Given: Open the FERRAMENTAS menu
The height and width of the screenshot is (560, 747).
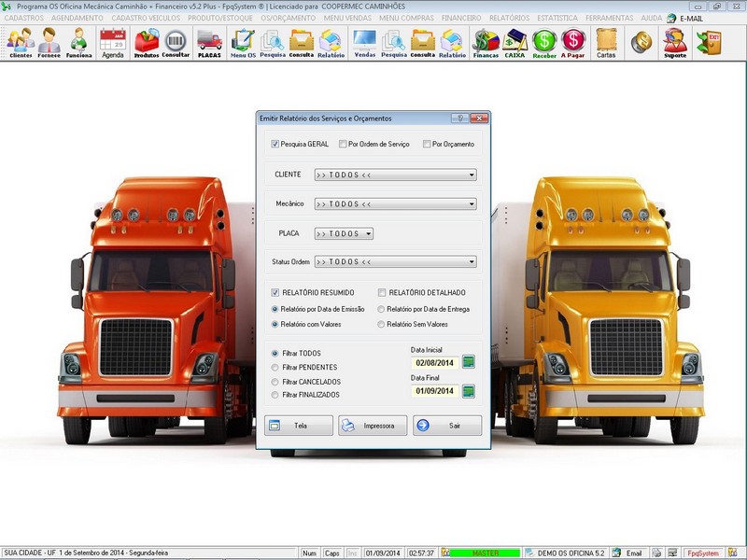Looking at the screenshot, I should [610, 18].
